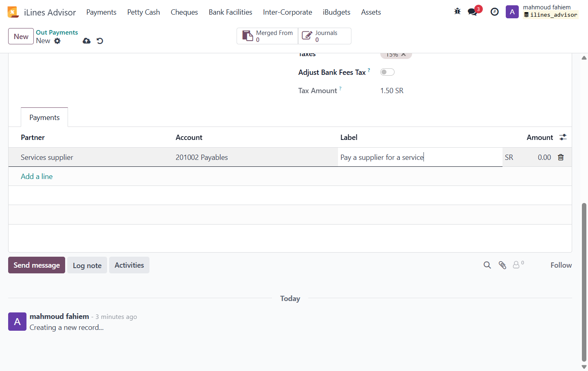Click the Label field 'Pay a supplier for a service'

[x=420, y=157]
